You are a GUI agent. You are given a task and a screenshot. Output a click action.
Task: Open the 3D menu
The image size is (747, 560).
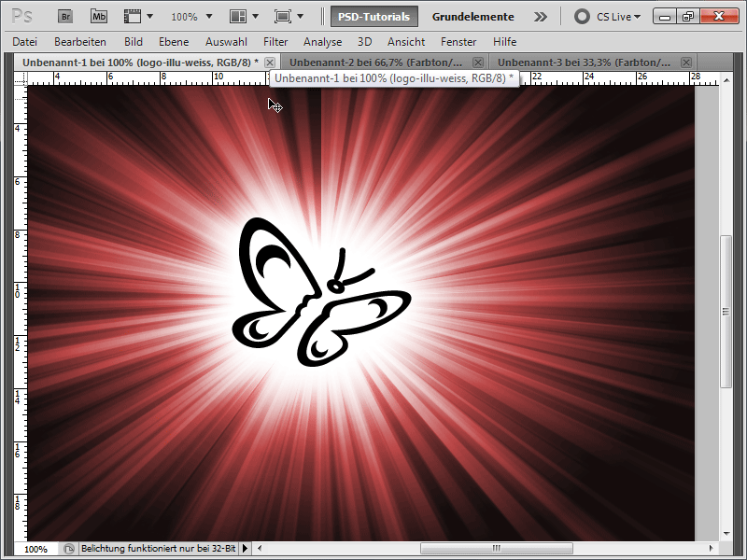click(x=364, y=42)
